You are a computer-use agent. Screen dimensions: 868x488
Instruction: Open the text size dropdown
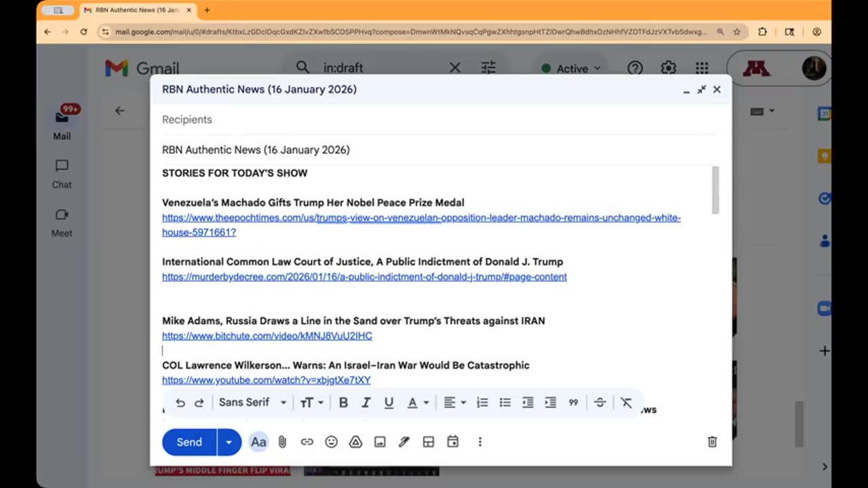(x=311, y=403)
